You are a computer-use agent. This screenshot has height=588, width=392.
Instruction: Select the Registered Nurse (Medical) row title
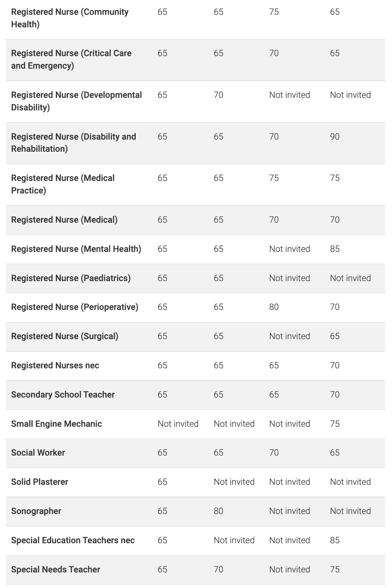point(64,220)
